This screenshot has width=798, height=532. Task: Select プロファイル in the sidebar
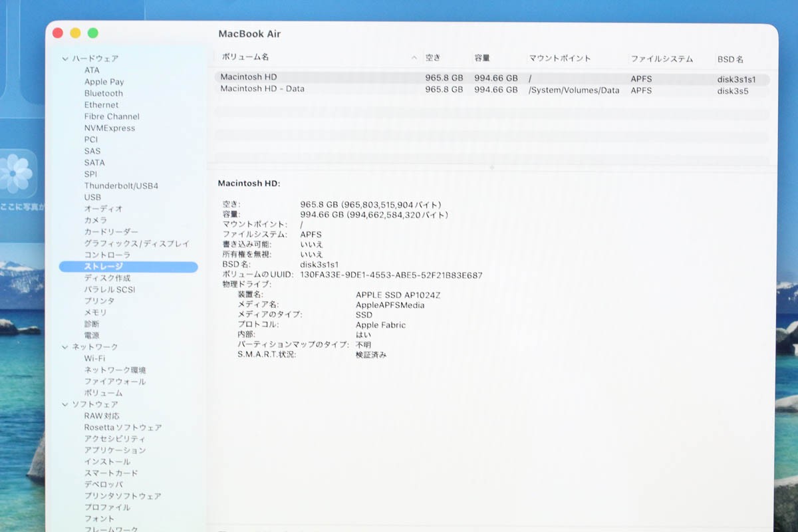click(x=107, y=508)
